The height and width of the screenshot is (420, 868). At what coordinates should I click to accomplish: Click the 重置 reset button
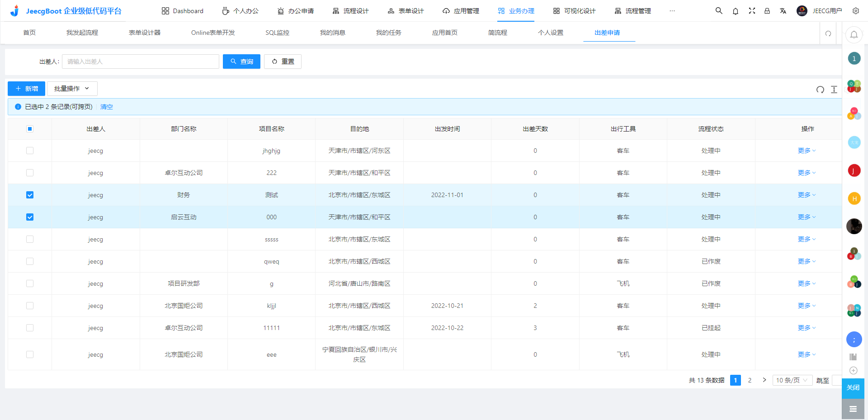[283, 61]
